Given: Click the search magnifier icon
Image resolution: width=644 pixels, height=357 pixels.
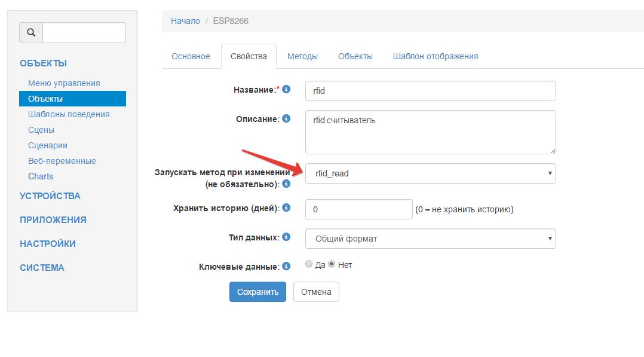Looking at the screenshot, I should [x=31, y=32].
